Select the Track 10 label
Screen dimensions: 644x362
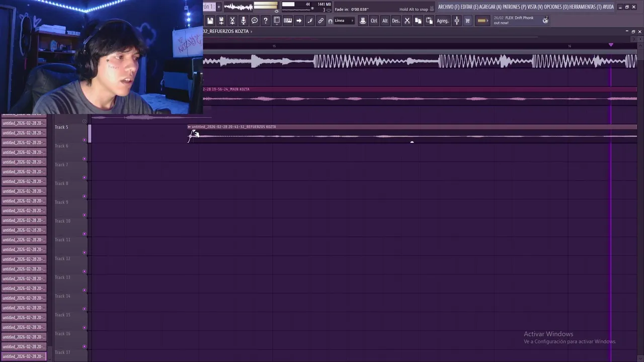(x=62, y=221)
